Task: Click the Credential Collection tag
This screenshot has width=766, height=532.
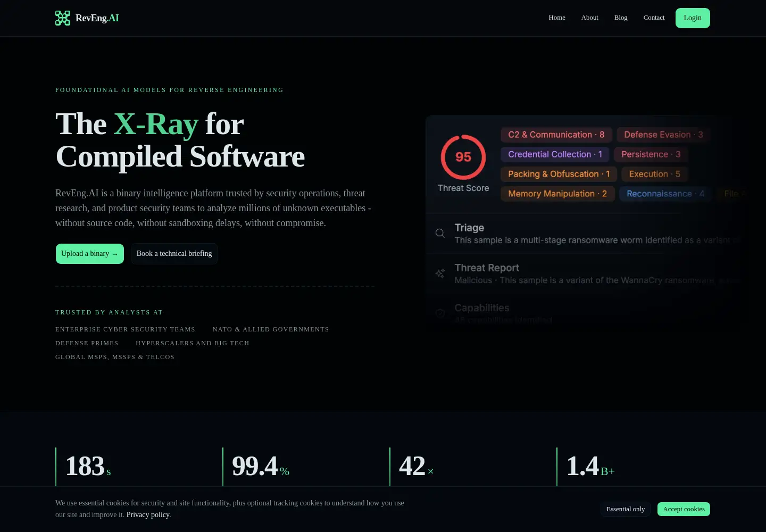Action: click(555, 154)
